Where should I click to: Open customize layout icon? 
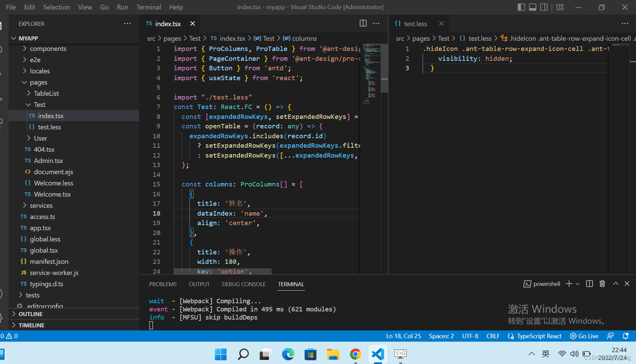pos(560,7)
